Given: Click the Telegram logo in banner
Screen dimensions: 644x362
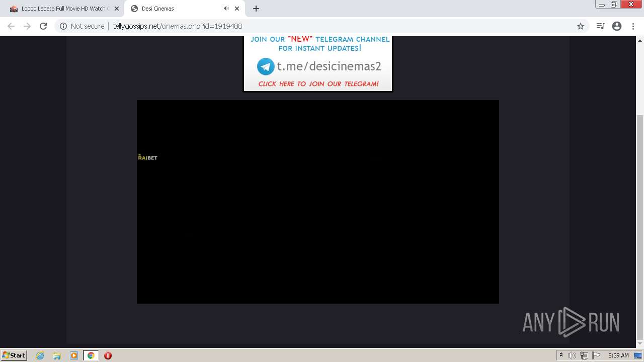Looking at the screenshot, I should (266, 66).
